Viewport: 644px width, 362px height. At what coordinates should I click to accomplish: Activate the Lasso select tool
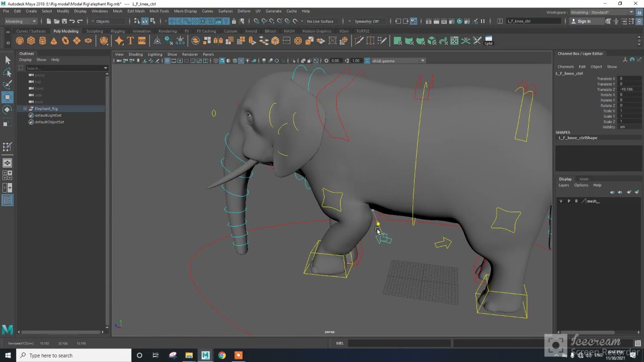tap(8, 72)
